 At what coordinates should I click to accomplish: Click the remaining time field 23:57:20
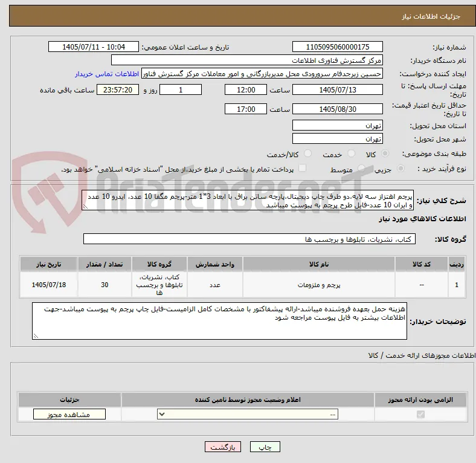click(118, 89)
